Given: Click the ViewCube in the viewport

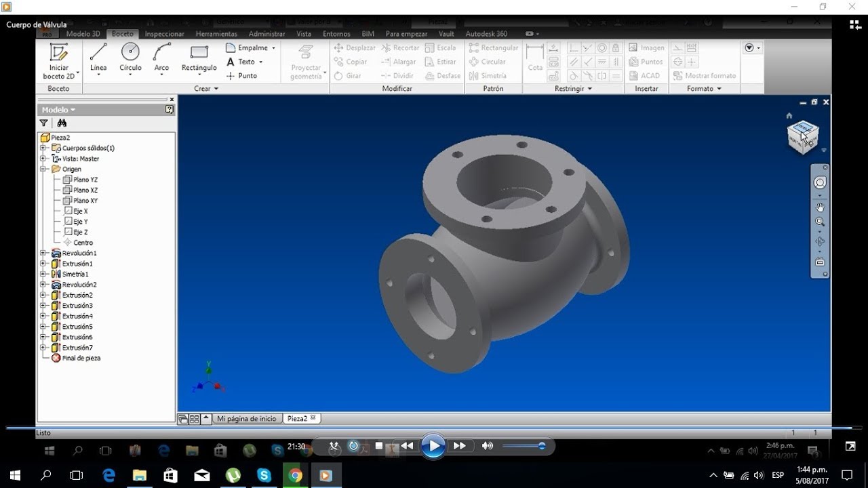Looking at the screenshot, I should pos(803,136).
